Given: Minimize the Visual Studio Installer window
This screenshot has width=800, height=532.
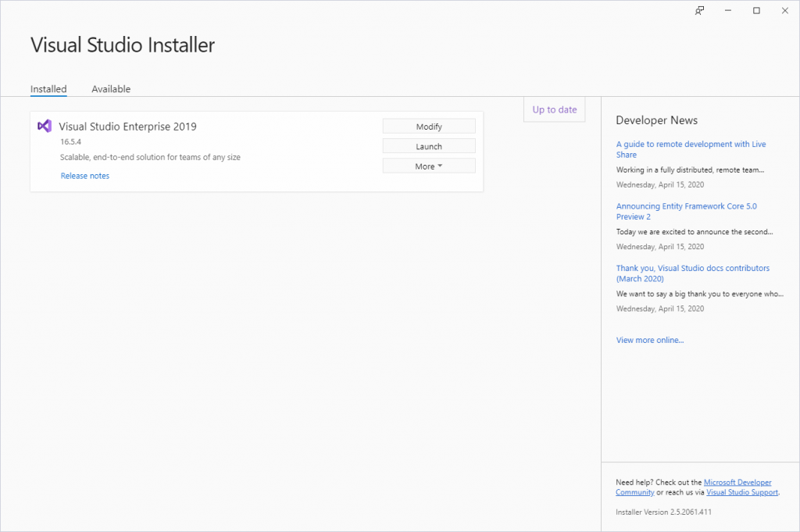Looking at the screenshot, I should pyautogui.click(x=728, y=11).
